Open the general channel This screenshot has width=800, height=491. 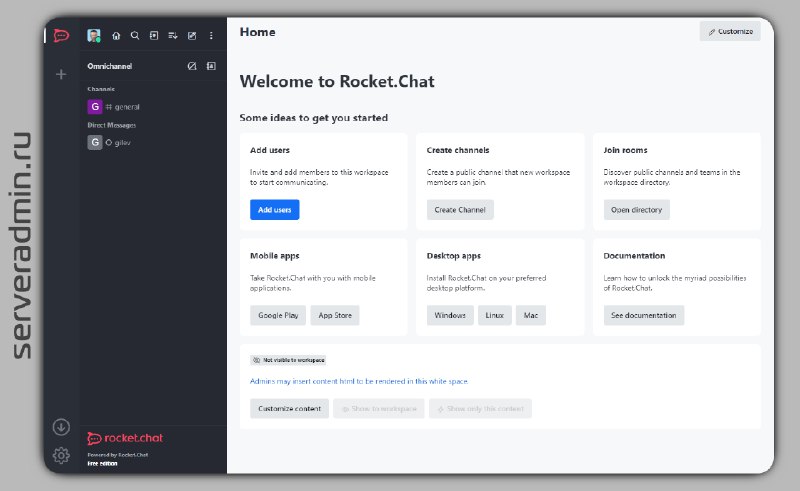point(153,107)
